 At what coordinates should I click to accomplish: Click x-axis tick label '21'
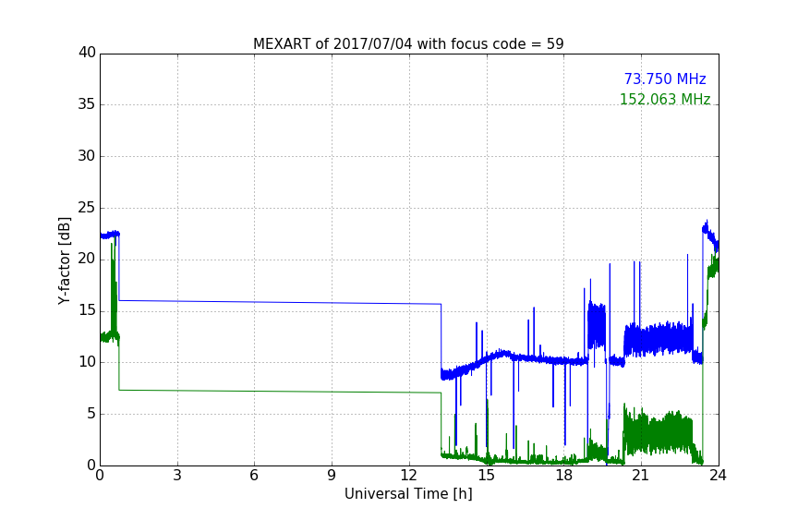click(641, 476)
